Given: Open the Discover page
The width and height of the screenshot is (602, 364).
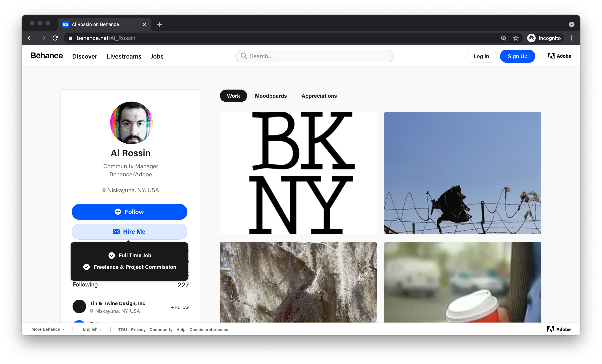Looking at the screenshot, I should click(85, 56).
